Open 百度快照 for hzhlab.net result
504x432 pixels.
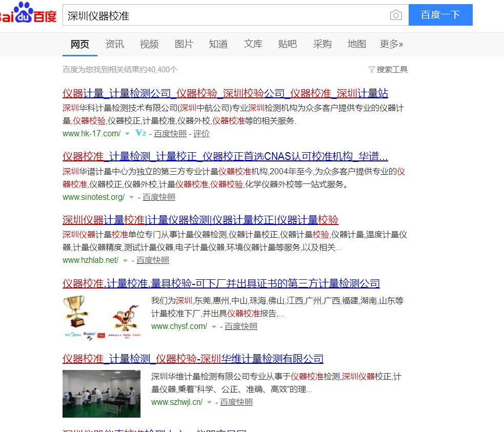[x=153, y=260]
